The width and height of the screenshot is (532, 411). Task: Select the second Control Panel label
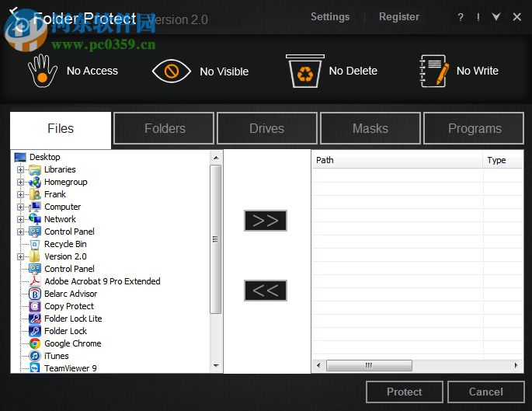[70, 269]
